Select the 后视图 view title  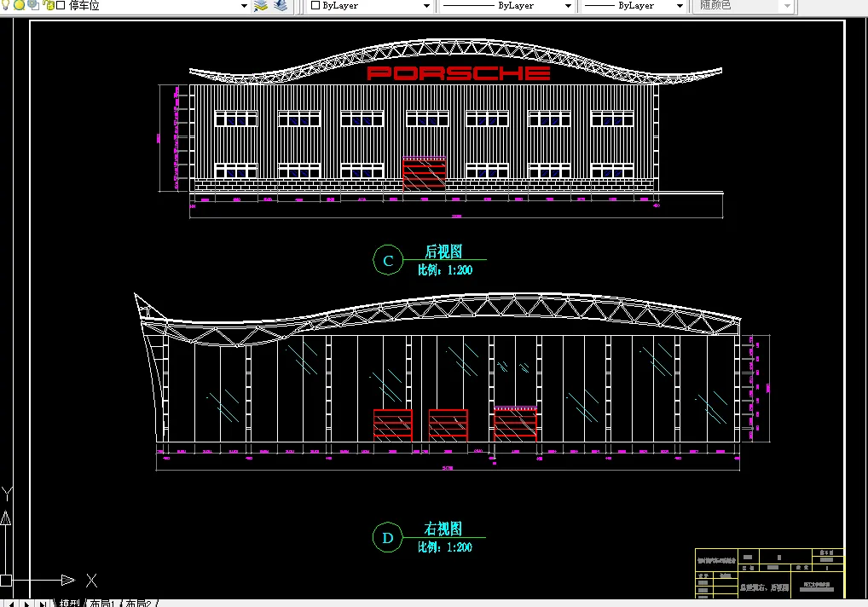point(443,251)
